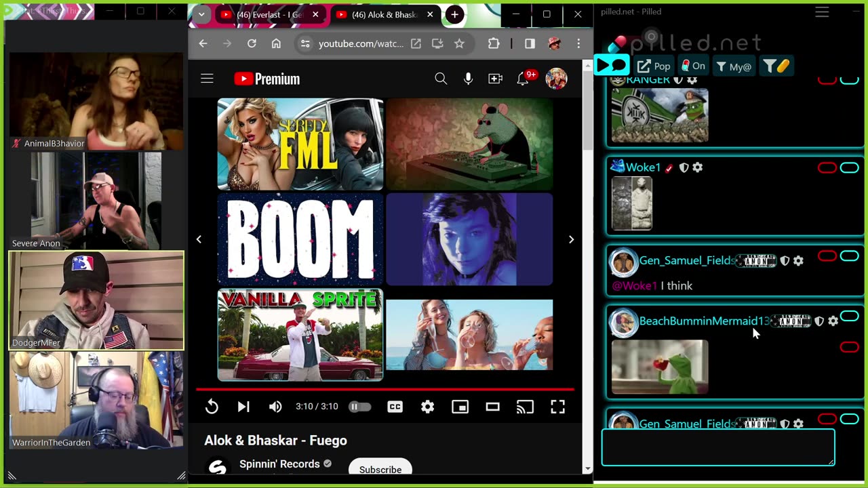The image size is (868, 488).
Task: Reload the YouTube page
Action: tap(252, 43)
